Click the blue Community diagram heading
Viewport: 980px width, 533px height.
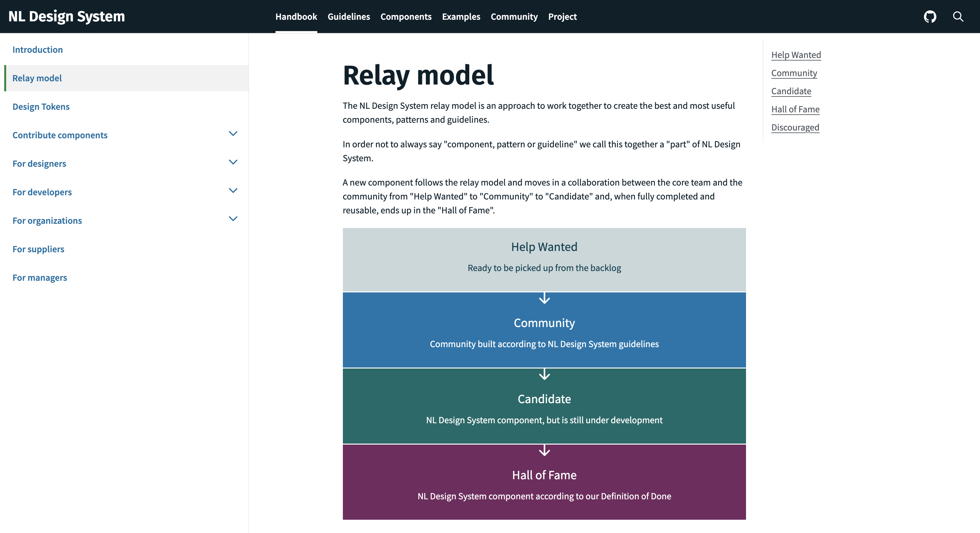[544, 323]
